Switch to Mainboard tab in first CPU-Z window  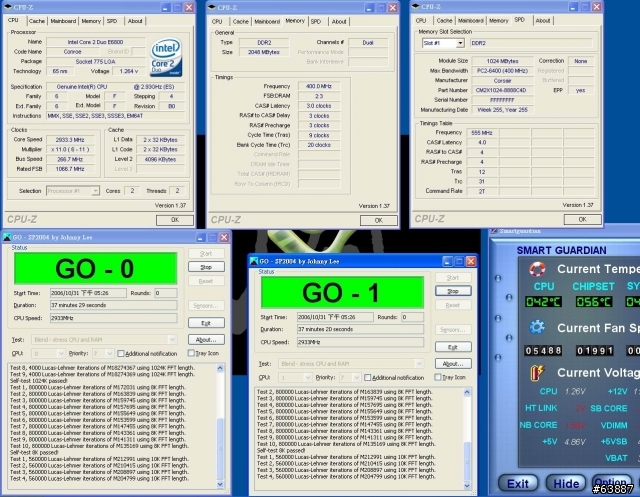pos(63,21)
